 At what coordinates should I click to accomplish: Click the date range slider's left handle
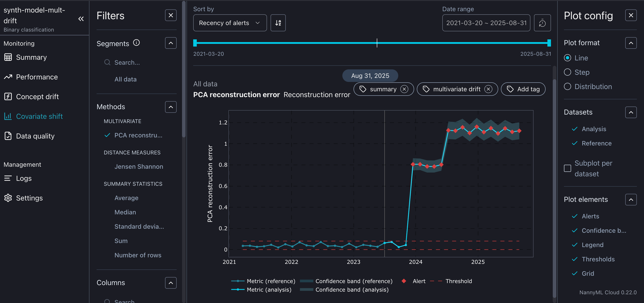point(195,43)
